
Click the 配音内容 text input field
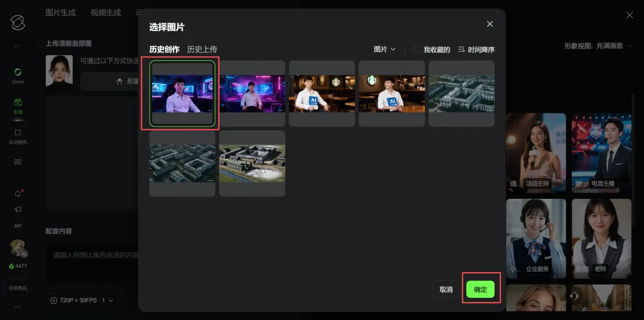[92, 263]
